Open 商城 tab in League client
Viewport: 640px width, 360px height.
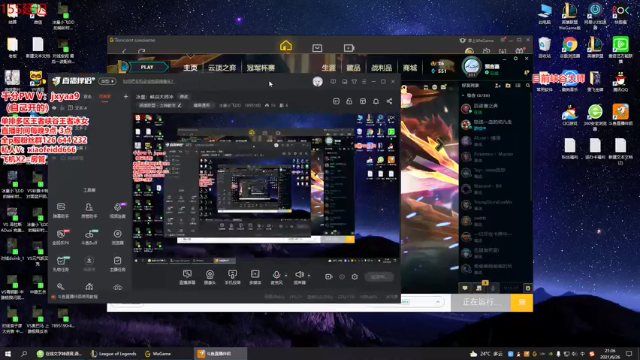[x=410, y=68]
